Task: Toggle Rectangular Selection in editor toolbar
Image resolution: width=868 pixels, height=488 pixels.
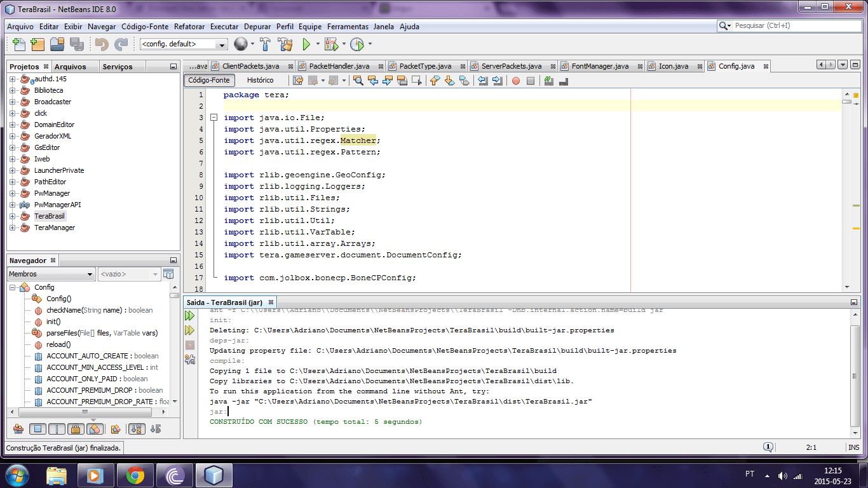Action: click(x=416, y=81)
